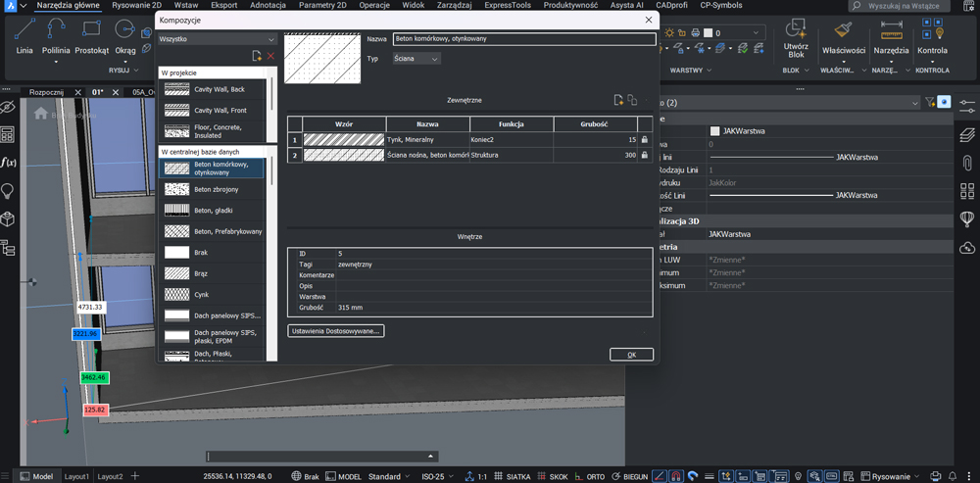Switch to Layout1 tab

point(76,476)
